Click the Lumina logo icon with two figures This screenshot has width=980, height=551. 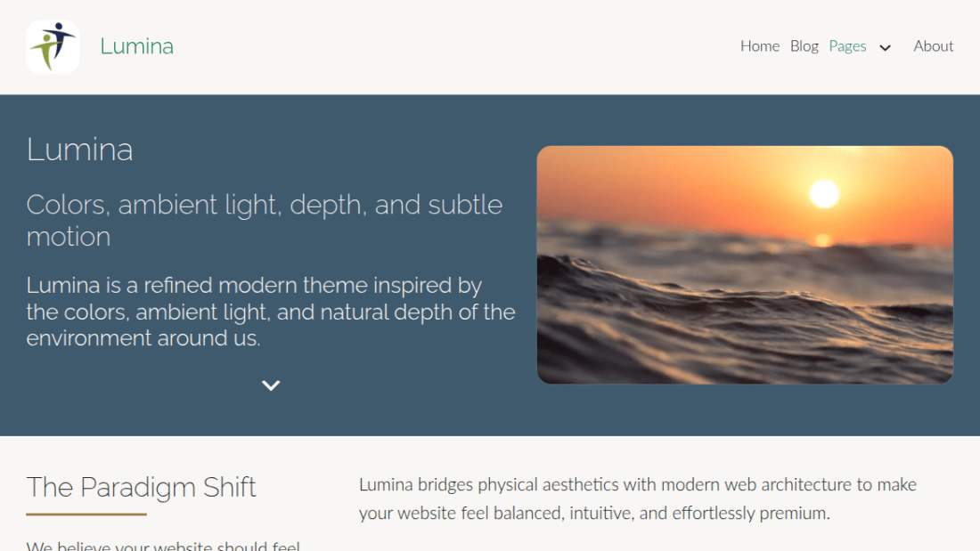53,46
